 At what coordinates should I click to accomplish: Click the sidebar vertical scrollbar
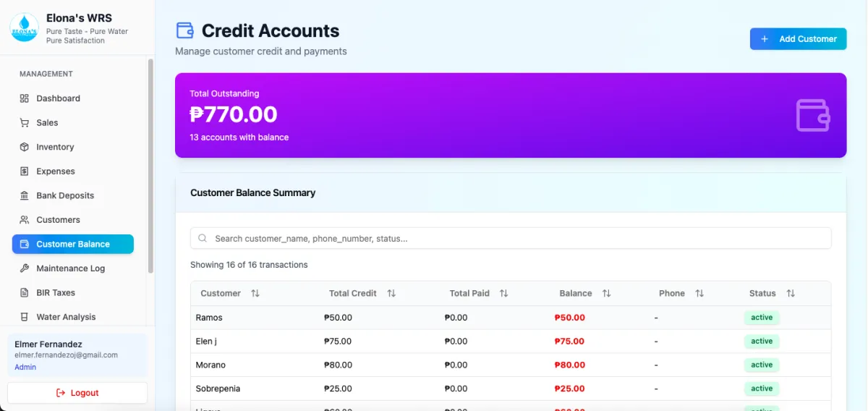[x=150, y=166]
